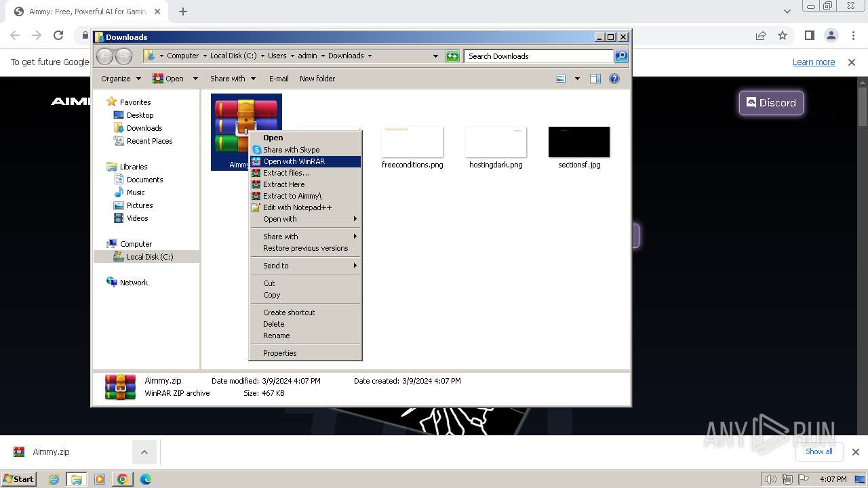The width and height of the screenshot is (868, 488).
Task: Select Recent Places in navigation pane
Action: pos(149,141)
